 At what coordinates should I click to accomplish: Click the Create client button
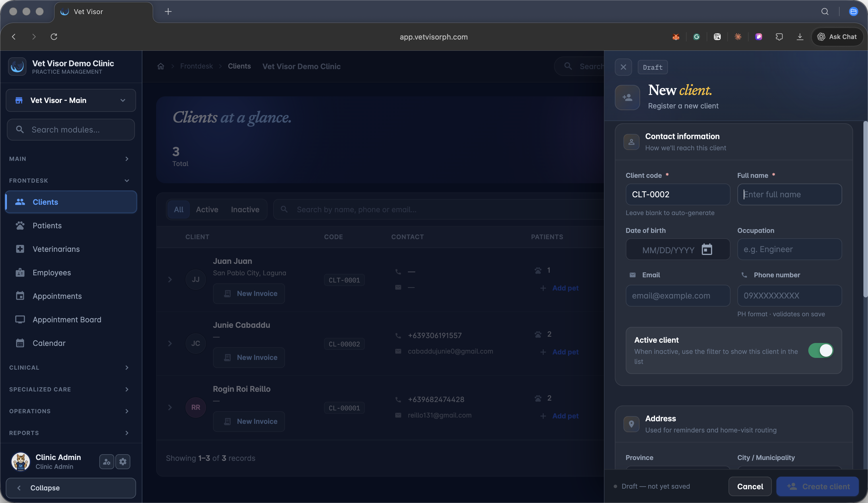[x=817, y=486]
